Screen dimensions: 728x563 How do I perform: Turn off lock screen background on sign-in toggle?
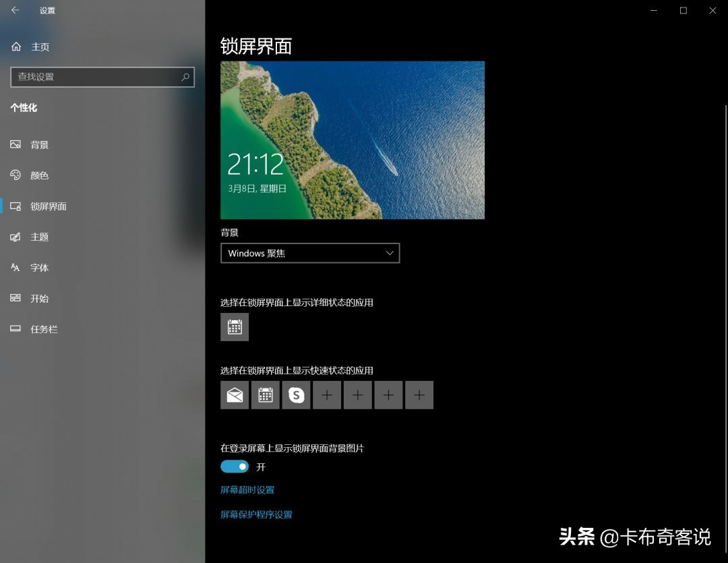(x=235, y=467)
